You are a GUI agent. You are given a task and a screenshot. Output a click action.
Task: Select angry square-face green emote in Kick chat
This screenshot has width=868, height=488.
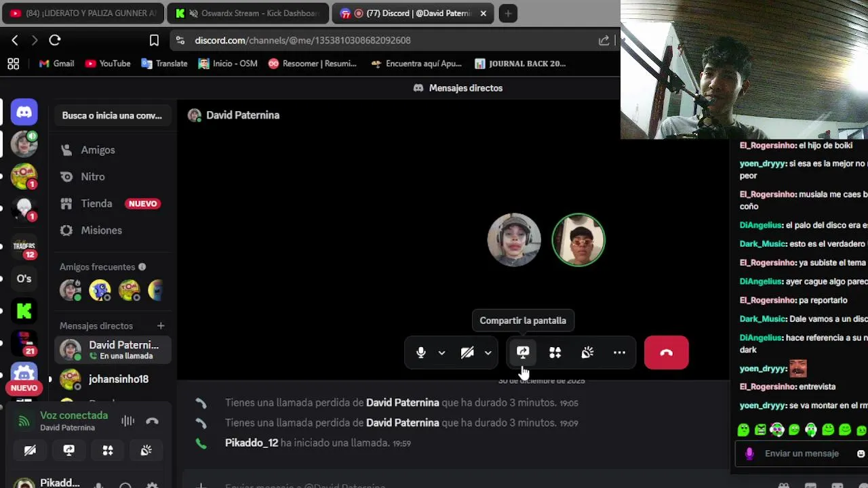pyautogui.click(x=760, y=430)
